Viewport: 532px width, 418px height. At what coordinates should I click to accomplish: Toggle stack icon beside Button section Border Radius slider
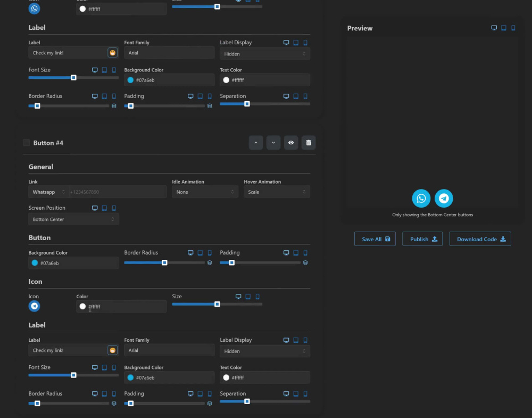pos(210,263)
